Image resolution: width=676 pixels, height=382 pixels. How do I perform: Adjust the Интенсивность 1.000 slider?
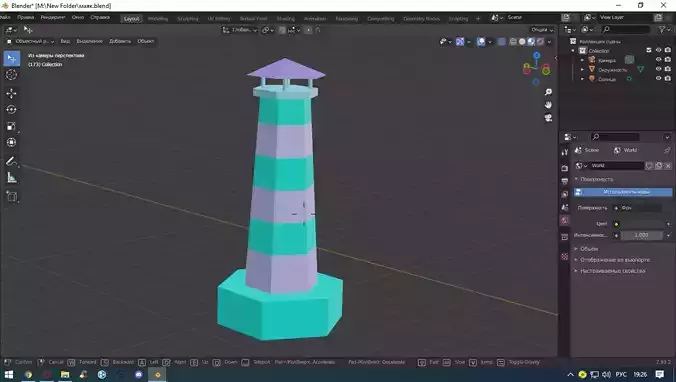641,235
